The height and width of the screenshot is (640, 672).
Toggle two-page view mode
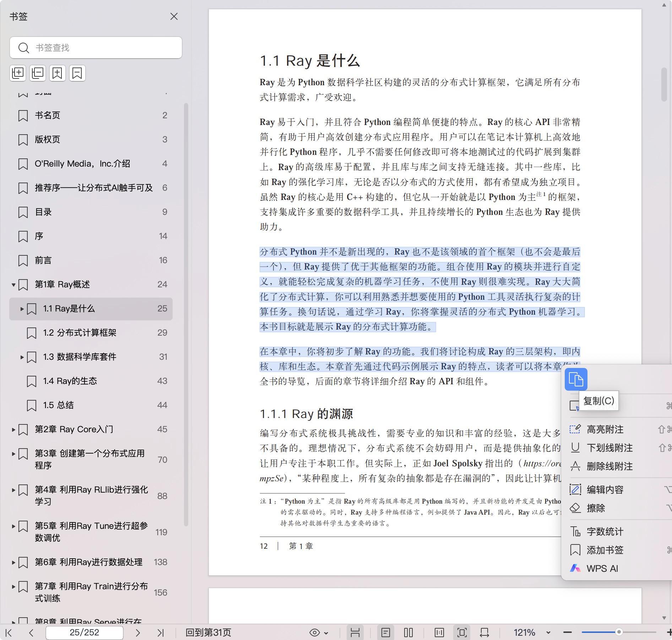click(408, 633)
